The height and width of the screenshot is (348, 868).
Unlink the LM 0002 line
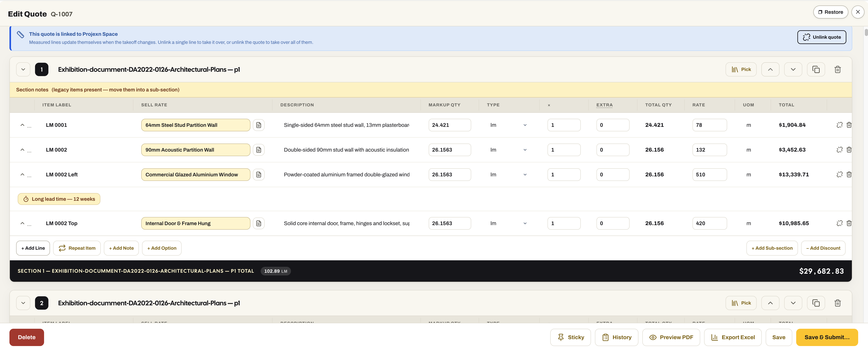click(x=839, y=150)
